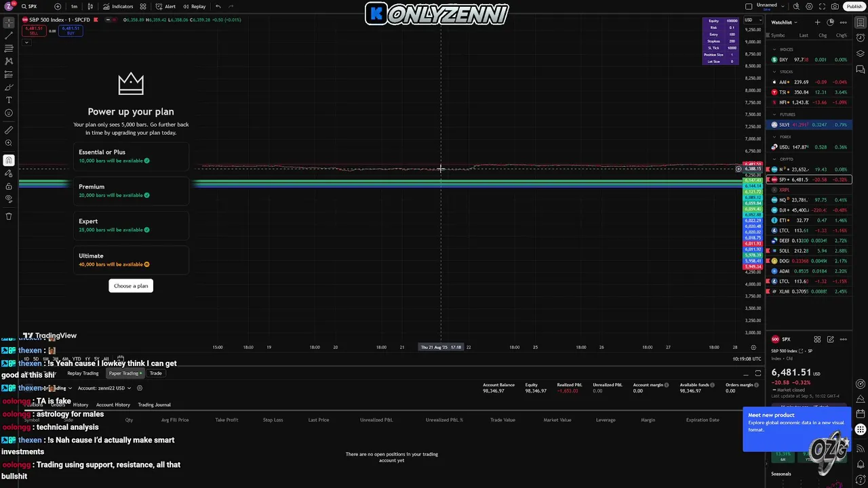Toggle magnet mode in left toolbar
Viewport: 868px width, 488px height.
(9, 160)
